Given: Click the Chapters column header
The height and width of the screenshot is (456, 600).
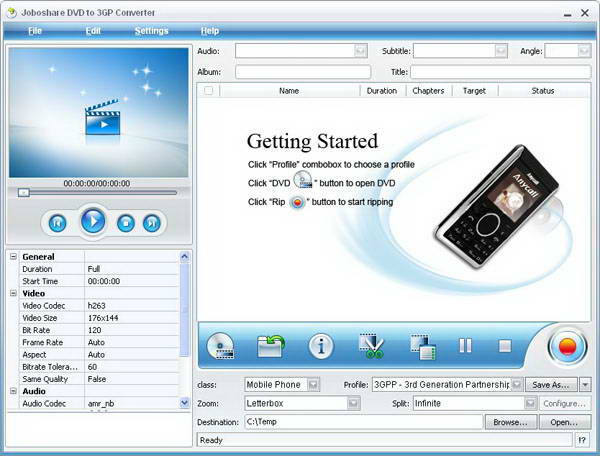Looking at the screenshot, I should click(x=429, y=91).
